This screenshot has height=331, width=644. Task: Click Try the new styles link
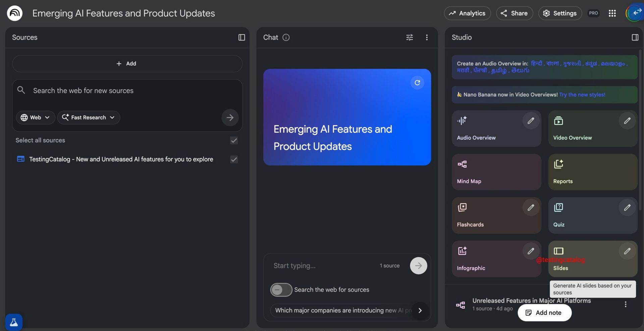(x=582, y=95)
